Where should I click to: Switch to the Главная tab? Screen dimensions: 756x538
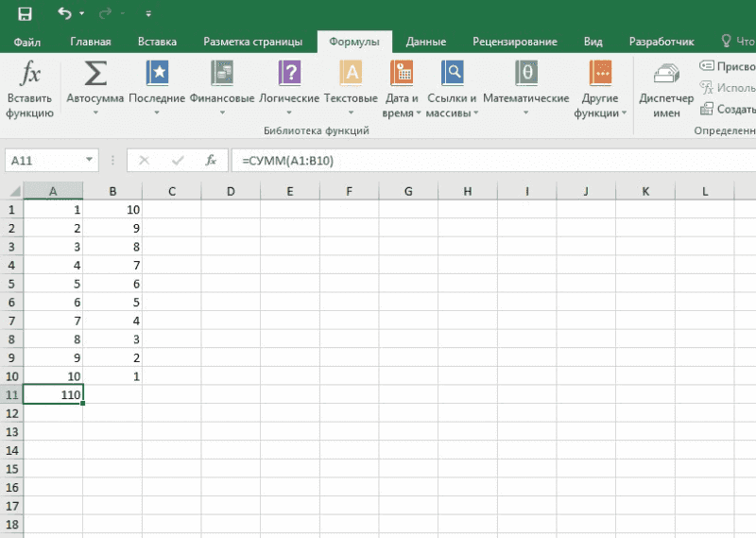[x=90, y=42]
